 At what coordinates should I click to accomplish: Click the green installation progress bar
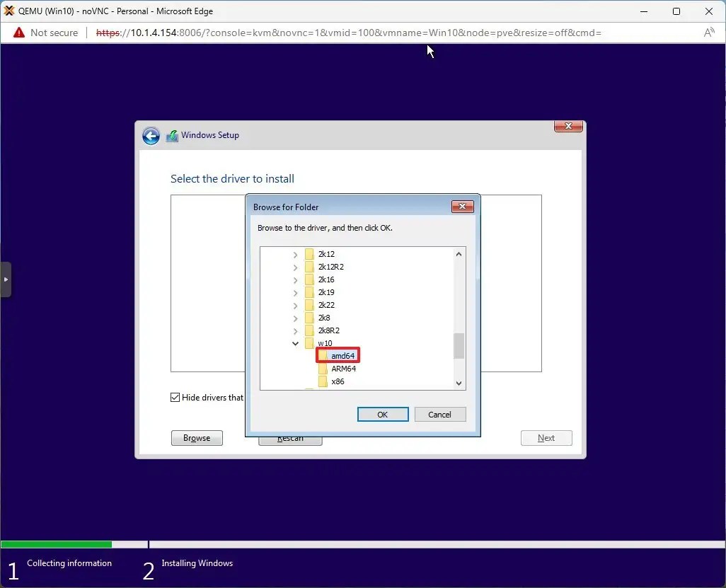point(57,544)
